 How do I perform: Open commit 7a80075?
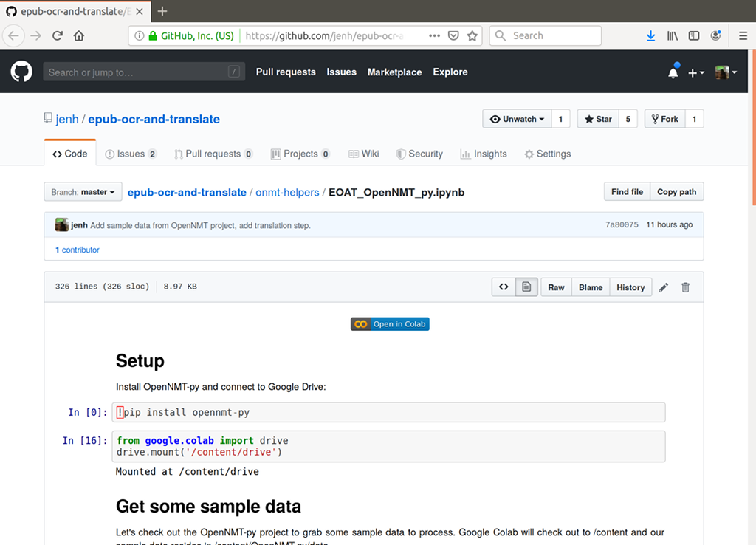[622, 224]
